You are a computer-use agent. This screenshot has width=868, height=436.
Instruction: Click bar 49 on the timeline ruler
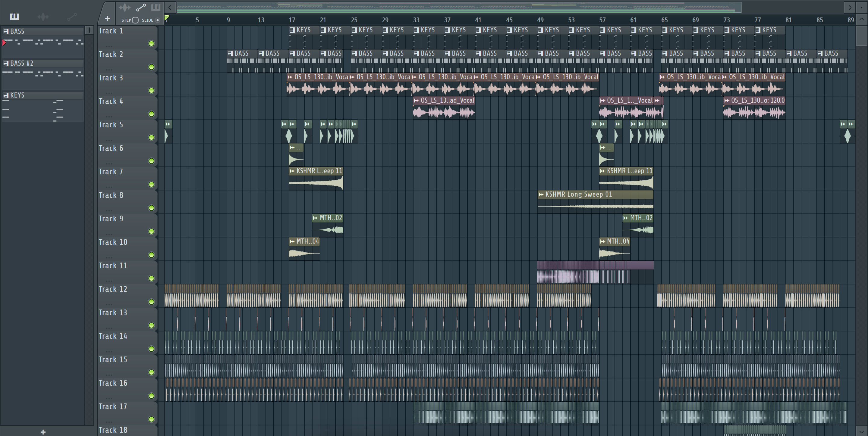(x=540, y=20)
